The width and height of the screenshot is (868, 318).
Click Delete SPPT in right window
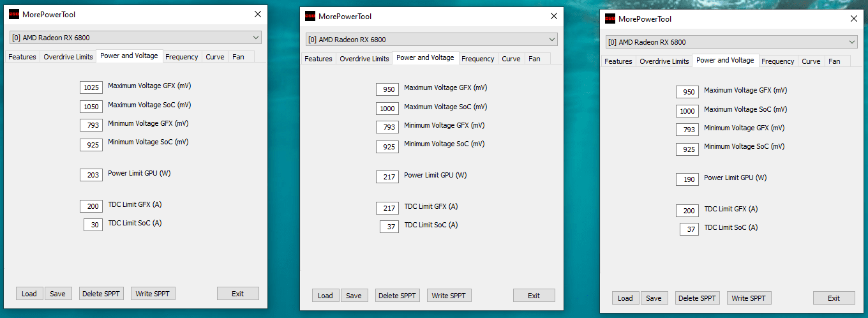[698, 298]
